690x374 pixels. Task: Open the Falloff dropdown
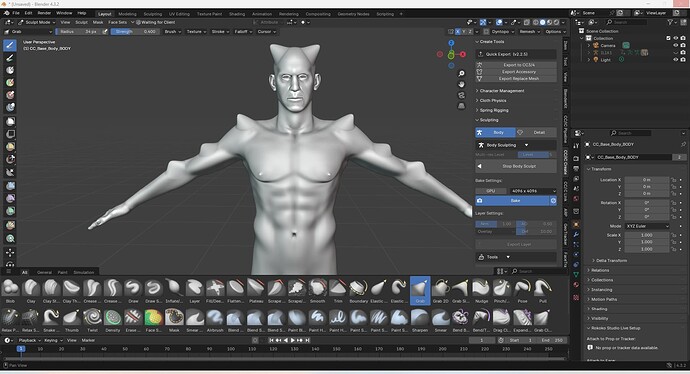[243, 32]
